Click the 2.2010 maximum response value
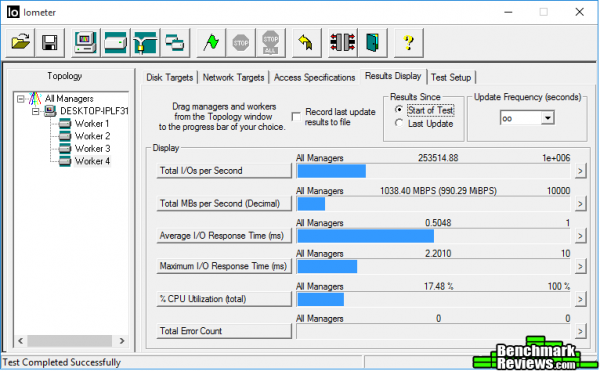 (438, 254)
